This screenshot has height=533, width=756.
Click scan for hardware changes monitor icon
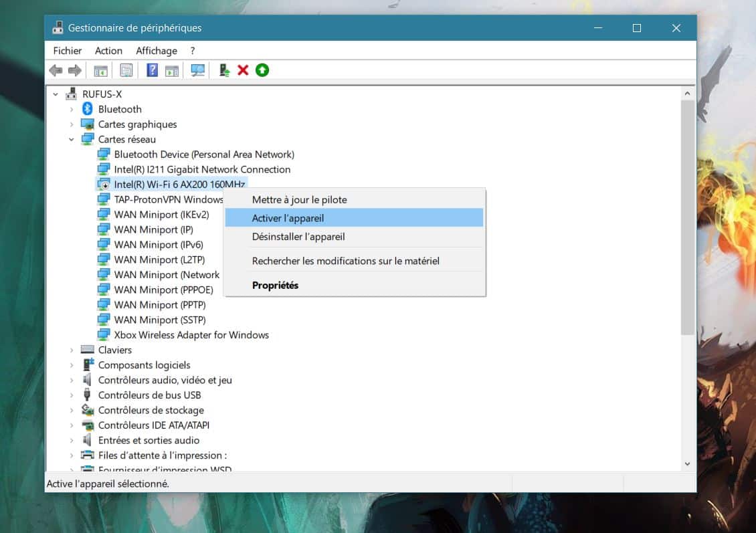tap(197, 70)
